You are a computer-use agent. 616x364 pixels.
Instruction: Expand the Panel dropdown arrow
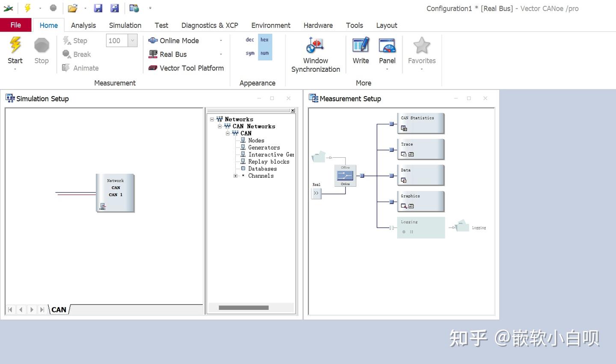387,69
